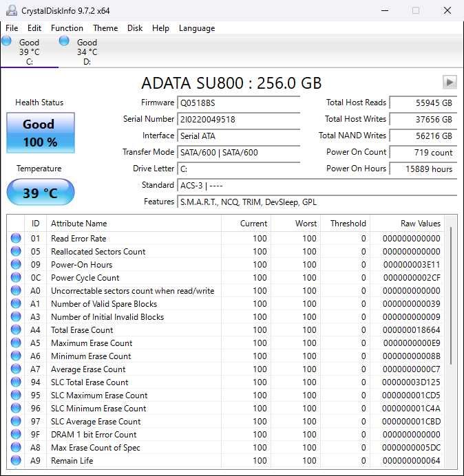Click status orb for Reallocated Sectors Count
This screenshot has width=464, height=476.
[16, 251]
